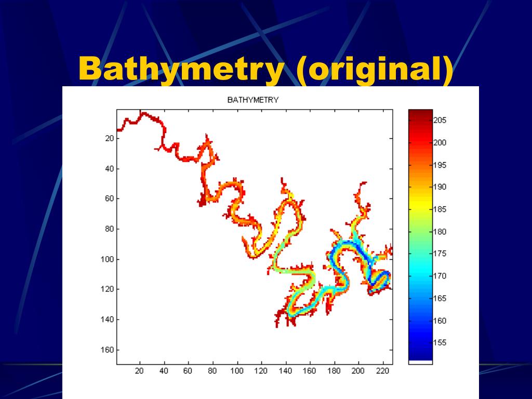
Task: Click the y-axis tick label 160
Action: coord(108,350)
